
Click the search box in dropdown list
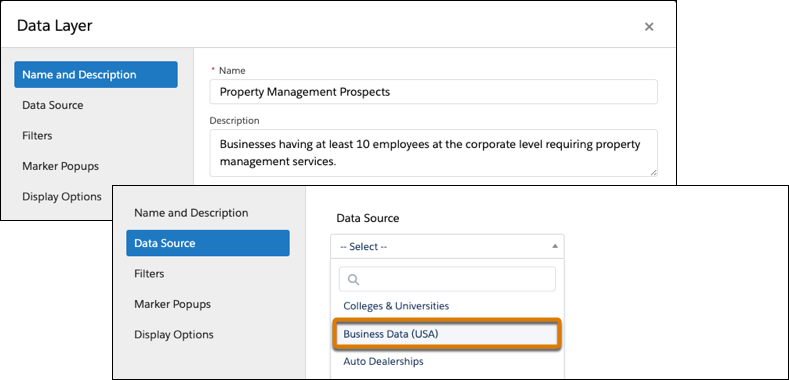click(447, 279)
